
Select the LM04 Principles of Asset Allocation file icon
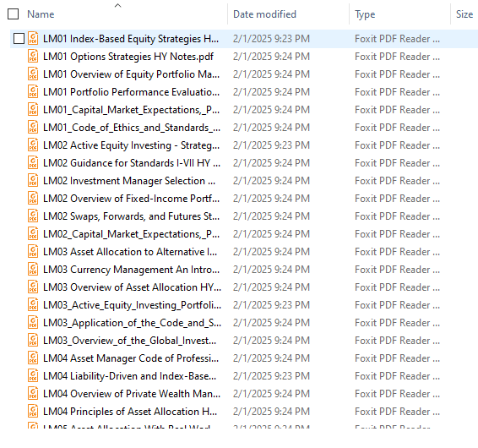[x=33, y=412]
